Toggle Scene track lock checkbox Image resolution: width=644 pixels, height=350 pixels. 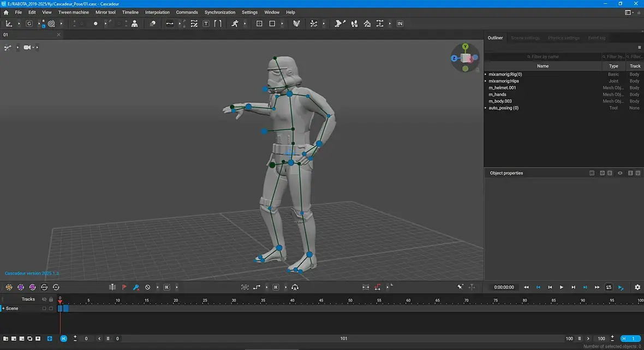coord(51,309)
